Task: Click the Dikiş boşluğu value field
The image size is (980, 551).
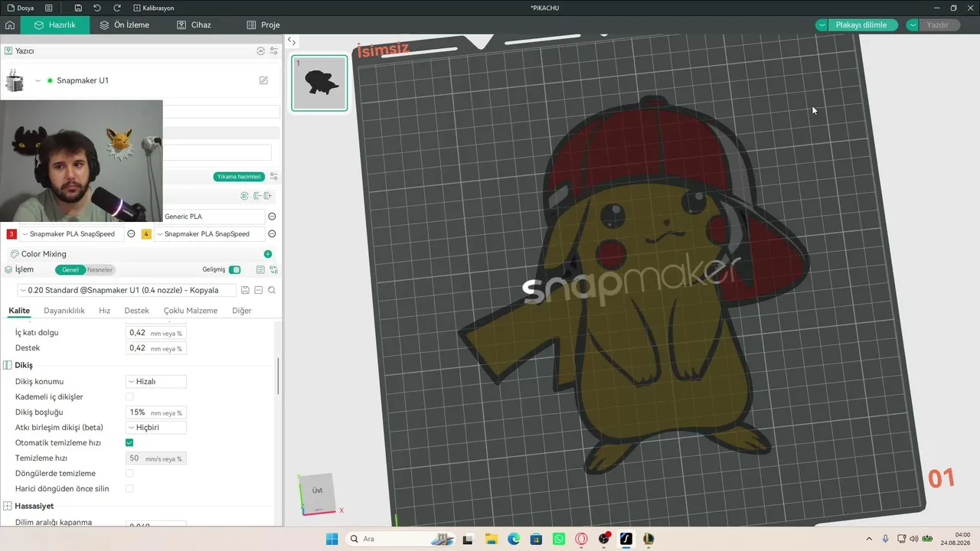Action: [155, 412]
